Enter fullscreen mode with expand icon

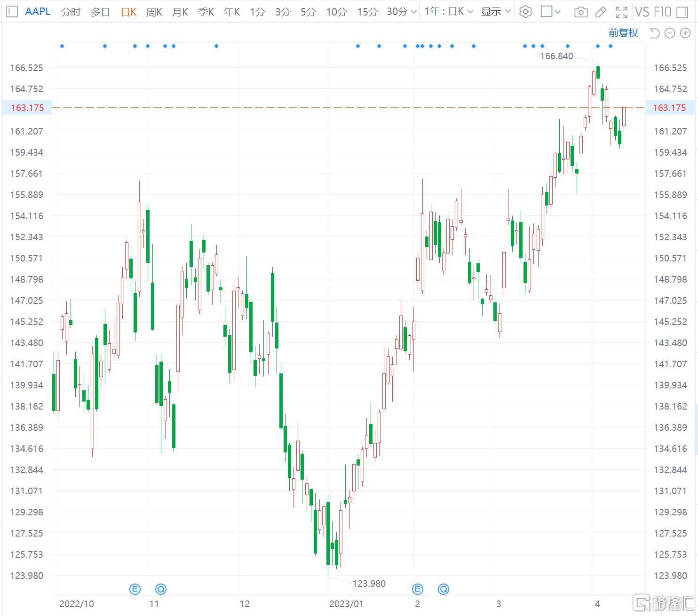(x=621, y=12)
